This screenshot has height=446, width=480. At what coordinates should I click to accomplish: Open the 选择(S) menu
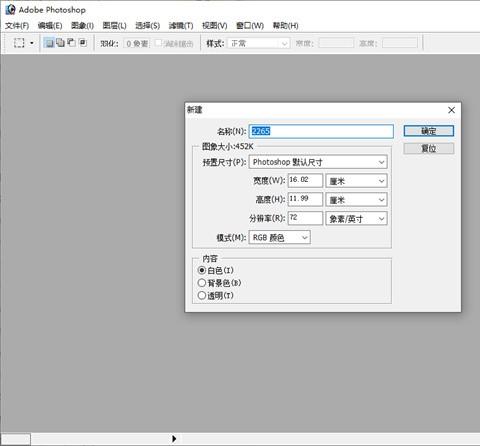point(147,26)
